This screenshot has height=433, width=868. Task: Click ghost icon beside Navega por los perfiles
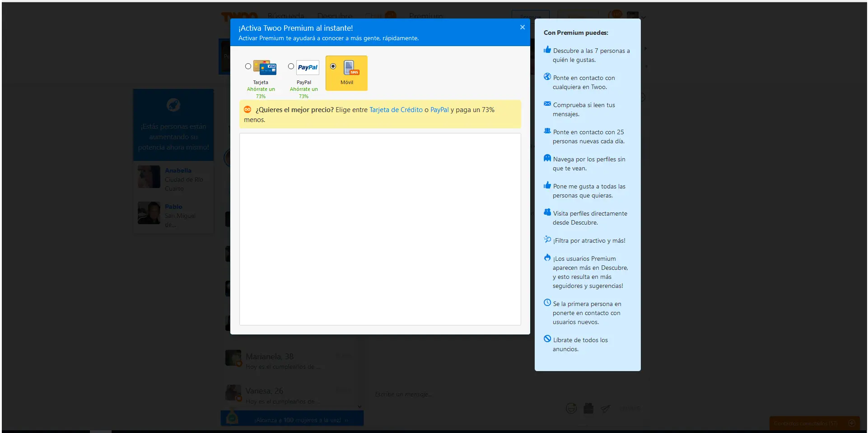(547, 158)
